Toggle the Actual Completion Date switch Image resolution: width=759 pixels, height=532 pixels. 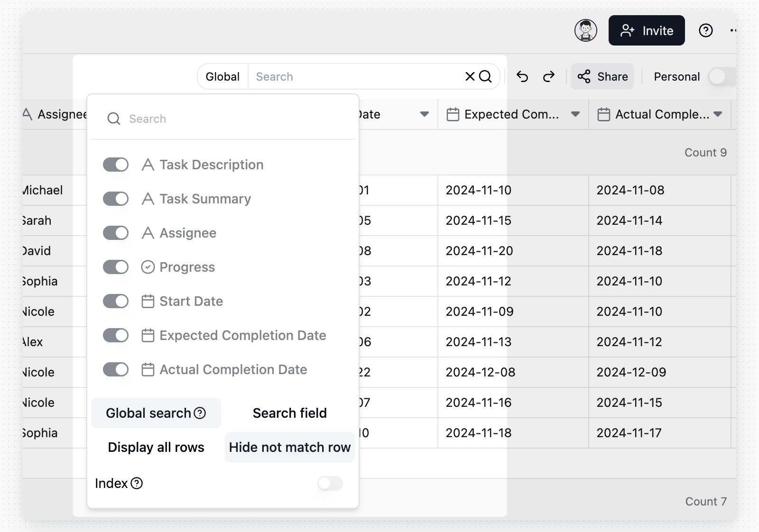tap(116, 369)
